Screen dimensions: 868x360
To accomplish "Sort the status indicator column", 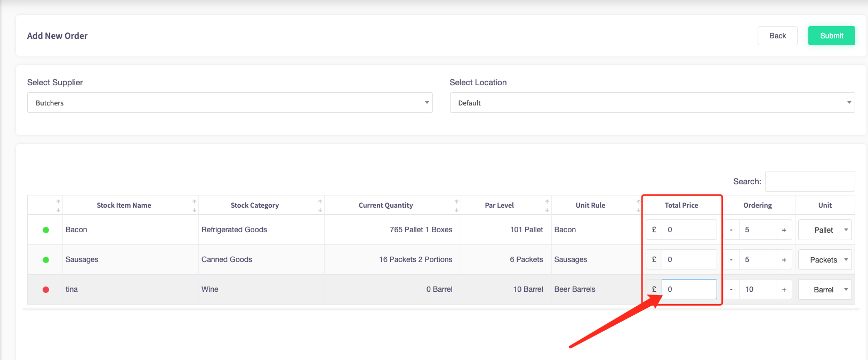I will click(45, 205).
